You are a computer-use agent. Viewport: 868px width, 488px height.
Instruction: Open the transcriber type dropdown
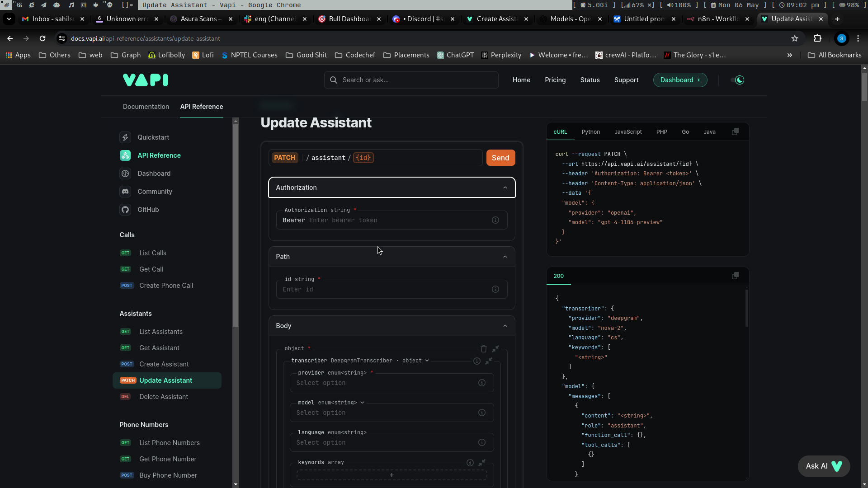427,361
